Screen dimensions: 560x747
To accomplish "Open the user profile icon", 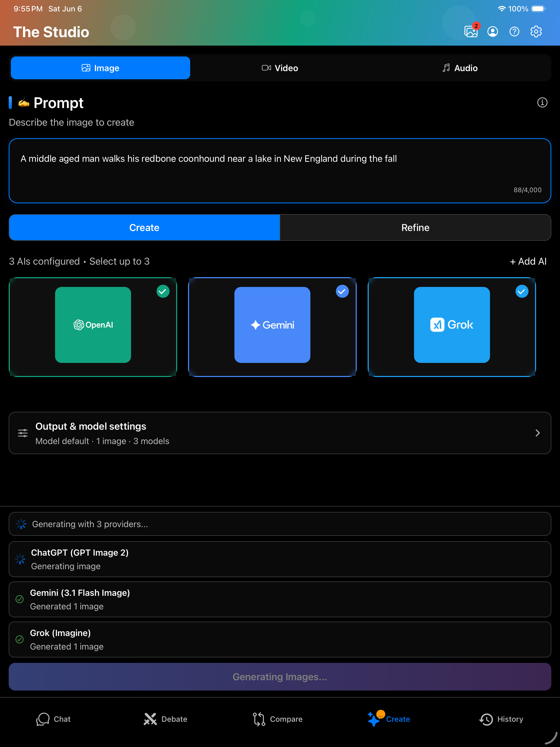I will point(493,32).
